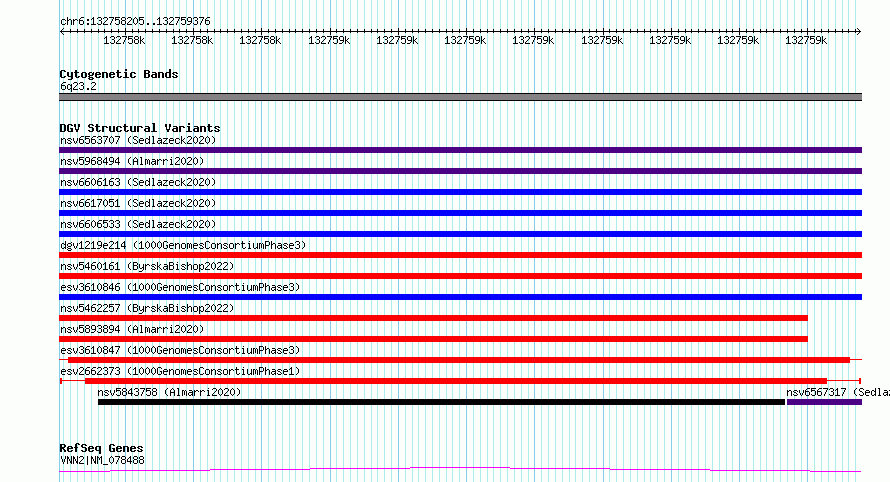The width and height of the screenshot is (890, 482).
Task: Click the nsv5893894 (Almarri2020) label
Action: click(132, 329)
